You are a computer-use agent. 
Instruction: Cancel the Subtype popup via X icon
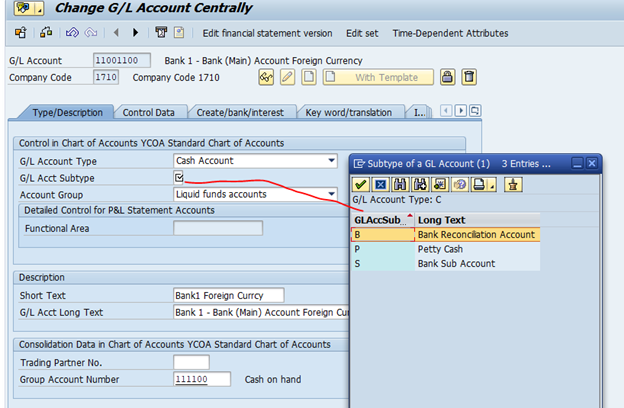(x=380, y=184)
